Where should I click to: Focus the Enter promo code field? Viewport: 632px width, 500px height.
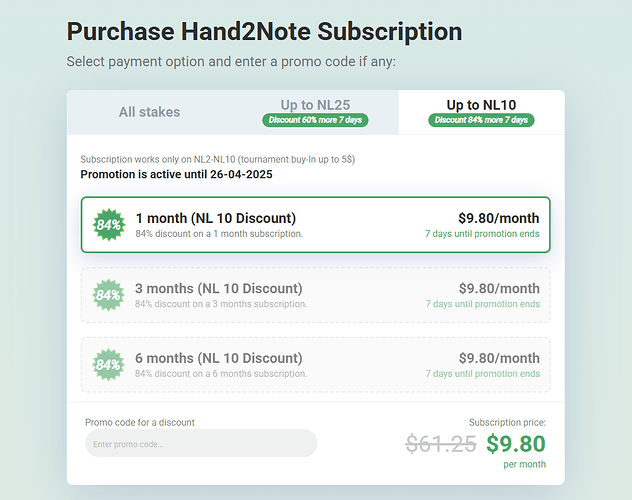(x=200, y=443)
